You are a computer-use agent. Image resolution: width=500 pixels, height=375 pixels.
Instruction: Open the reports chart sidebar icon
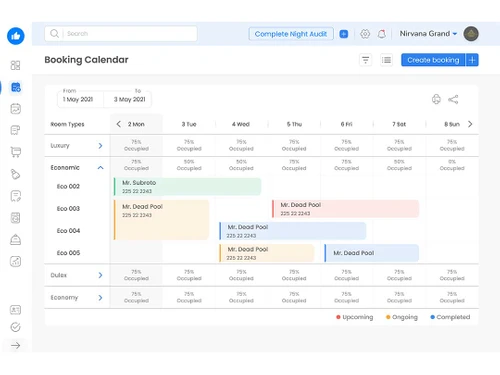click(15, 261)
